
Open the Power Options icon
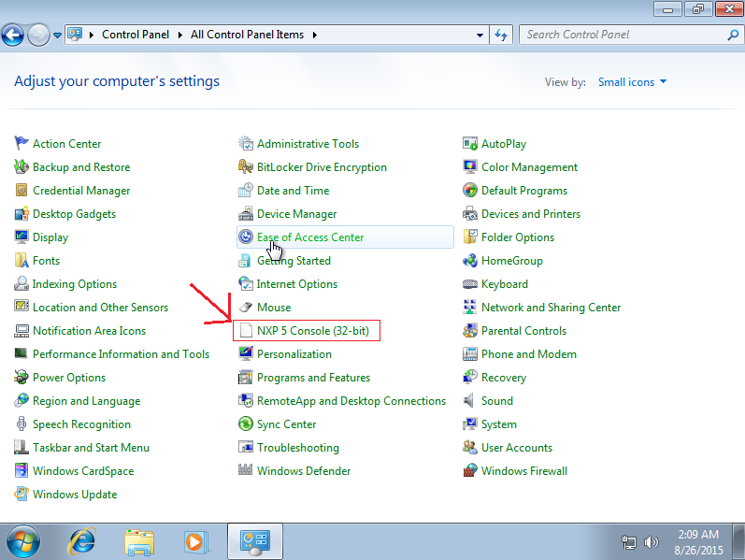tap(21, 377)
